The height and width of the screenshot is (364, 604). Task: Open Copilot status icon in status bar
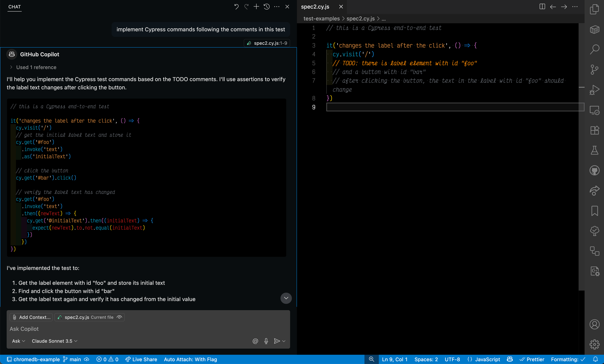[510, 359]
